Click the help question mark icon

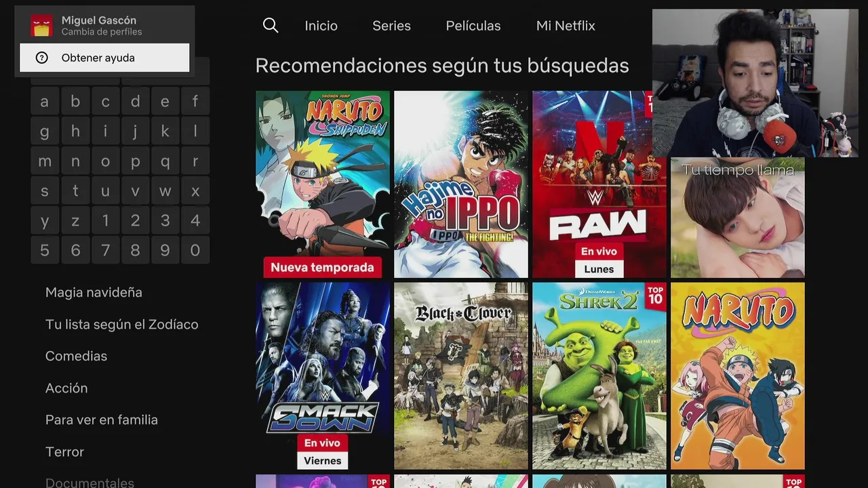[41, 58]
